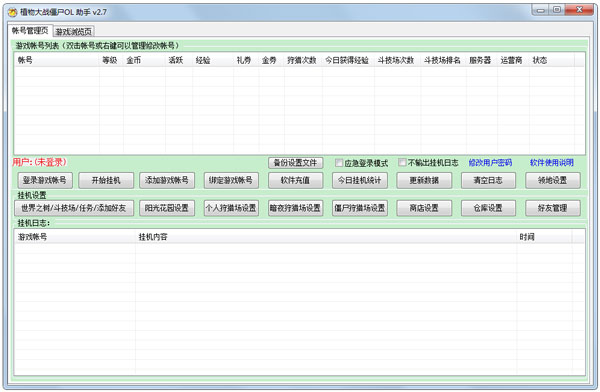Click the 备份设置文件 button
The height and width of the screenshot is (392, 600).
(x=295, y=163)
